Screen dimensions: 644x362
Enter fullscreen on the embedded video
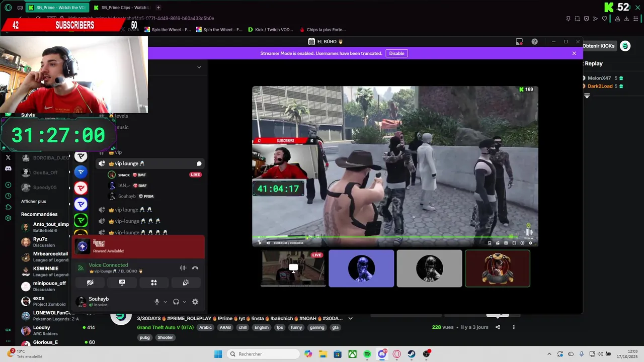514,243
